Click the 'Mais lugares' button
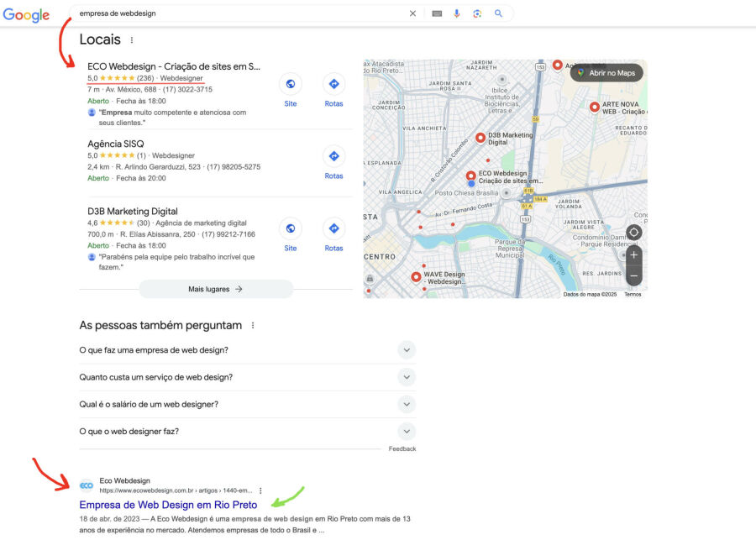This screenshot has height=540, width=756. [x=216, y=289]
